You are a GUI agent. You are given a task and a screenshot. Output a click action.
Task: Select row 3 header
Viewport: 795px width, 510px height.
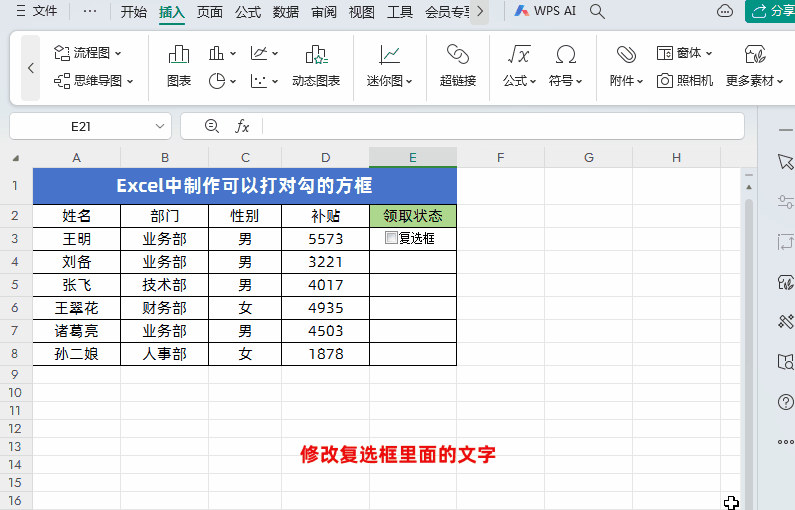15,239
